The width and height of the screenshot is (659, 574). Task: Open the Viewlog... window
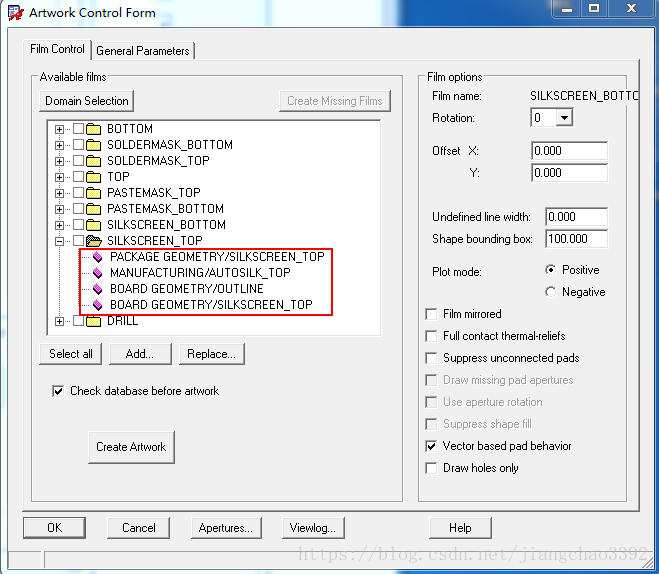tap(313, 528)
